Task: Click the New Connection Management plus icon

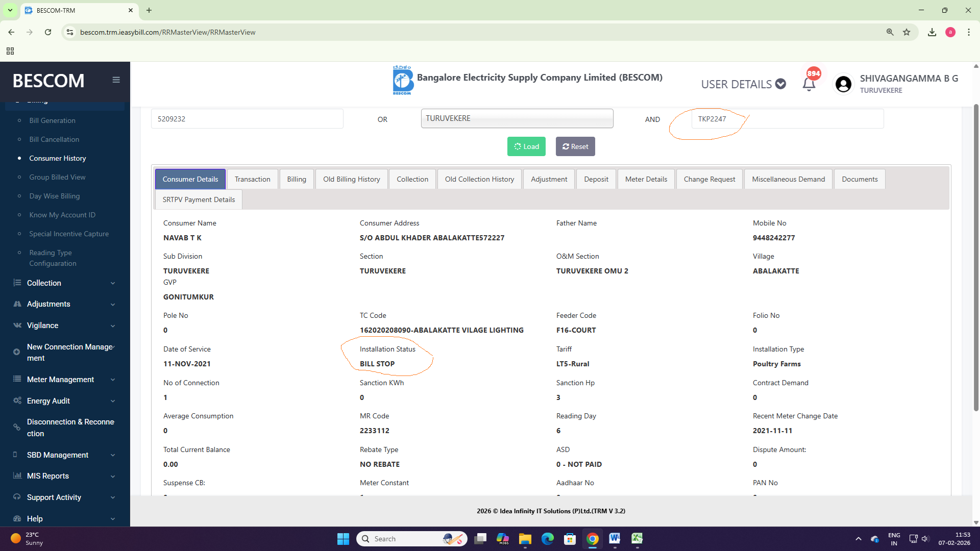Action: pyautogui.click(x=16, y=352)
